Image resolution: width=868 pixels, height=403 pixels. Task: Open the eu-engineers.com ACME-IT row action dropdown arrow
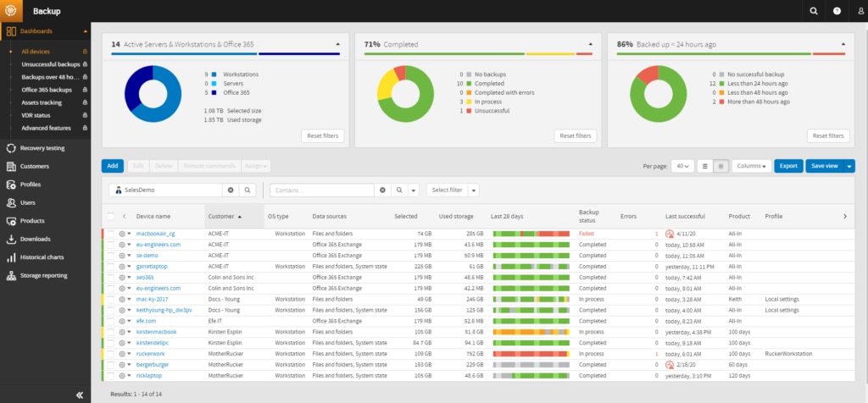129,245
